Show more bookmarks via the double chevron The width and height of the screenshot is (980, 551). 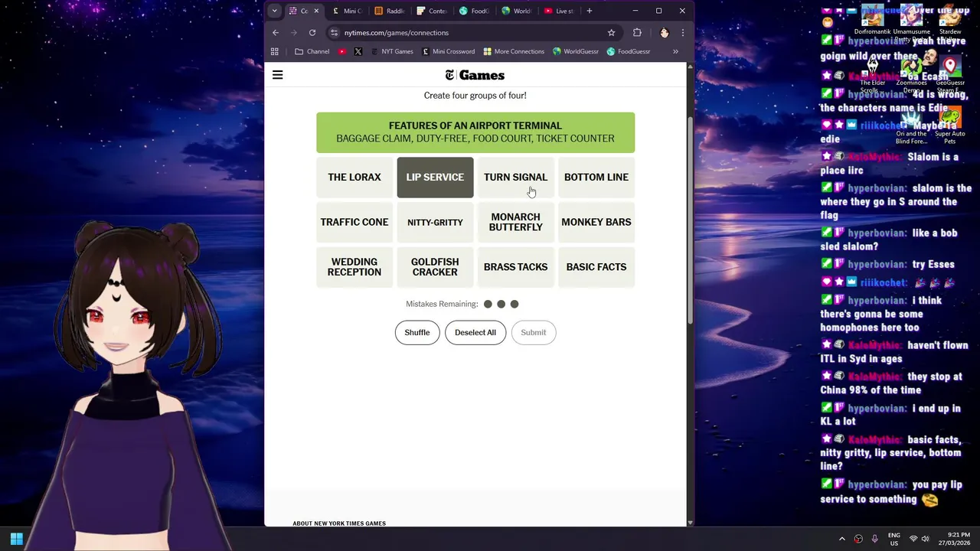[x=675, y=51]
